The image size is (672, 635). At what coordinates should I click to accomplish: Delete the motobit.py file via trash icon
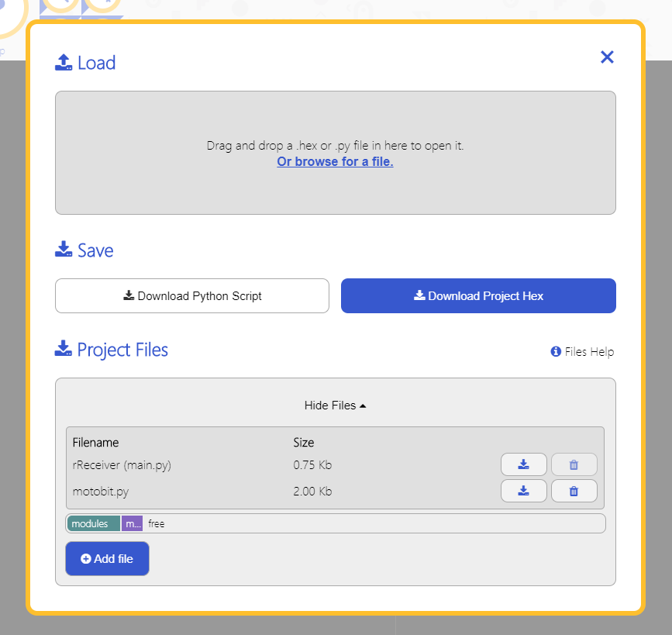point(574,491)
